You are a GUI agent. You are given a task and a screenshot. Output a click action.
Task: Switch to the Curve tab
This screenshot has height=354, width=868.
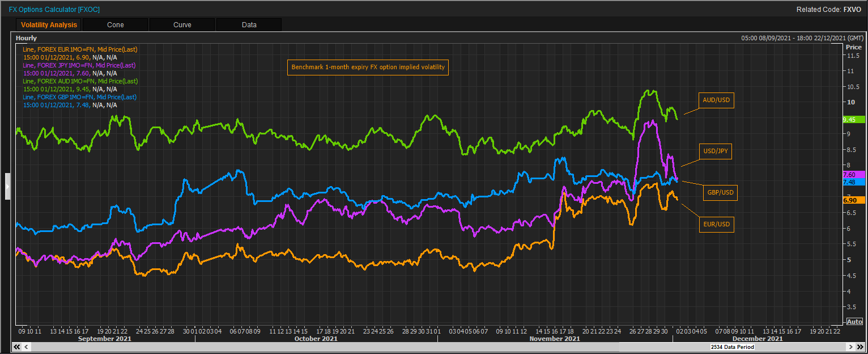coord(182,24)
